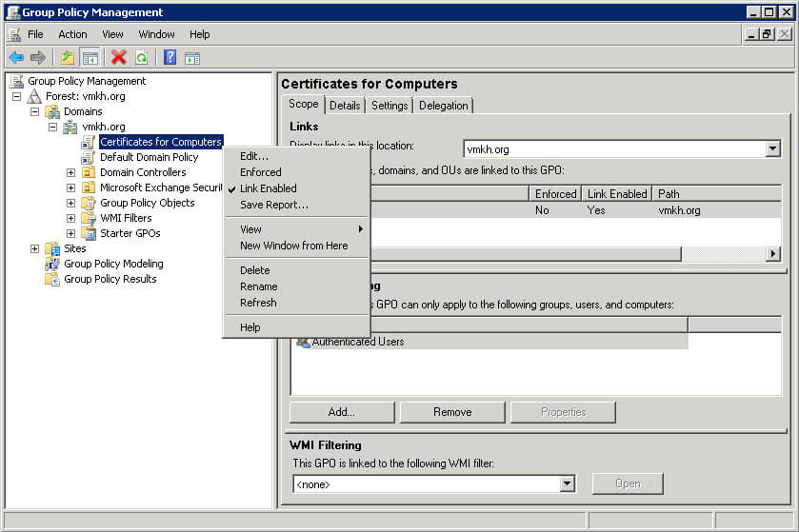
Task: Open the WMI filter <none> dropdown
Action: point(568,484)
